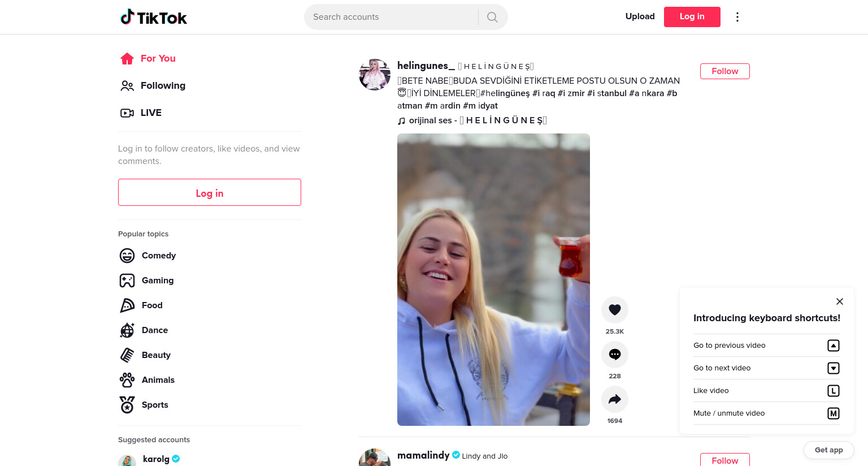This screenshot has width=868, height=466.
Task: Click the Go to previous video text
Action: (x=730, y=346)
